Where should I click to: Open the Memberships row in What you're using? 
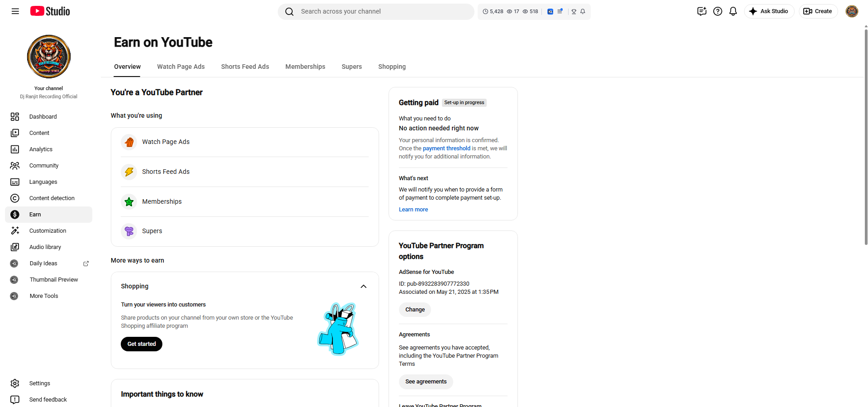click(x=245, y=202)
